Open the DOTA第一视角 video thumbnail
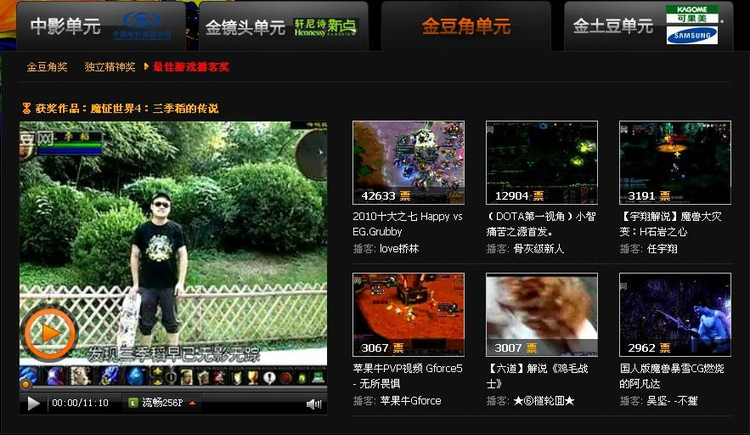Screen dimensions: 750x435 (541, 162)
